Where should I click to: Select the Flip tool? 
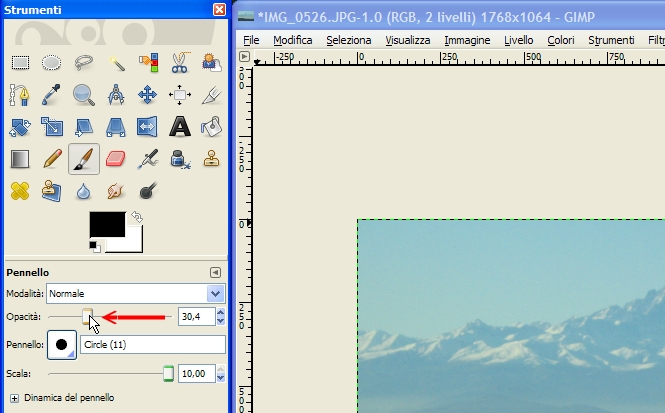point(148,127)
